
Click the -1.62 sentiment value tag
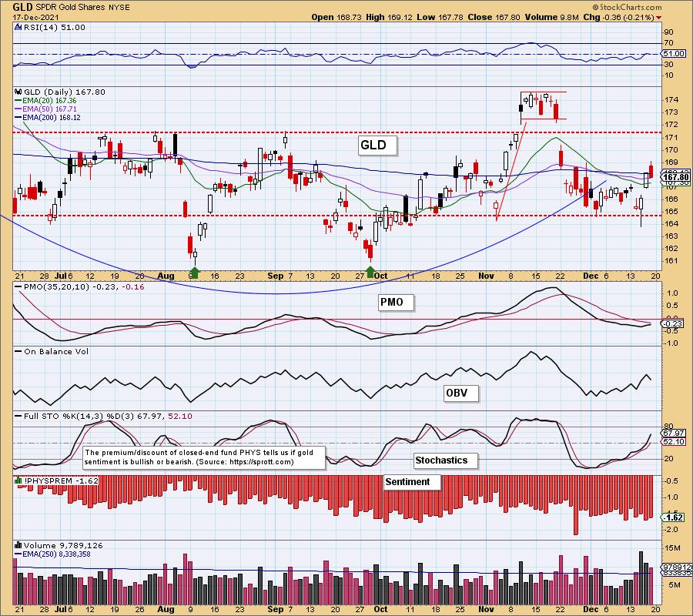pyautogui.click(x=673, y=517)
